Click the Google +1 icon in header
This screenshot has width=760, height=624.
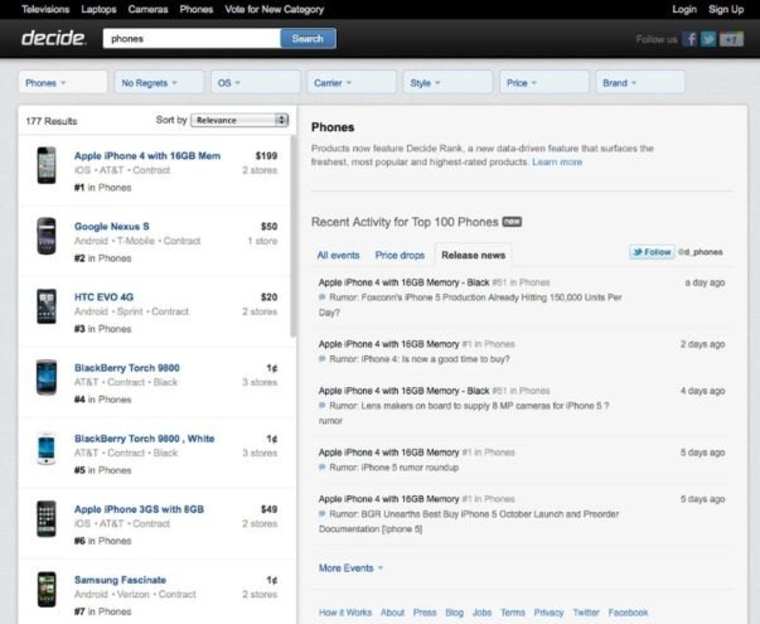click(732, 39)
